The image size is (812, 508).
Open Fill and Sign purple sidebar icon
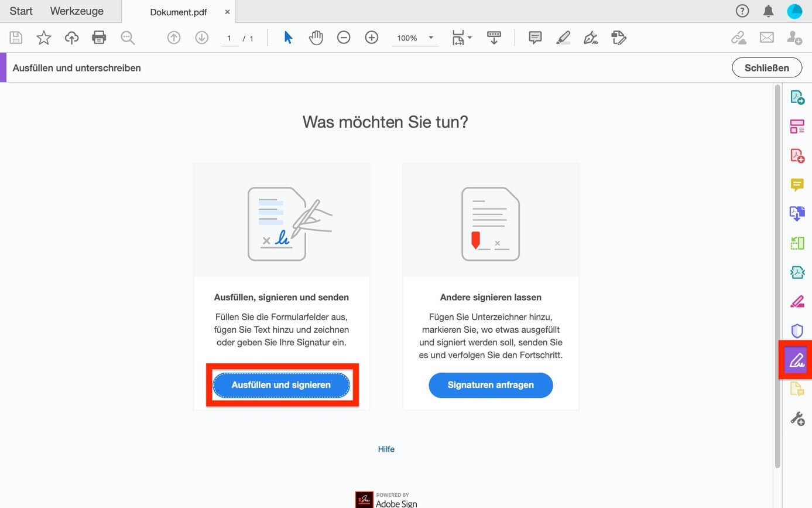(x=797, y=360)
